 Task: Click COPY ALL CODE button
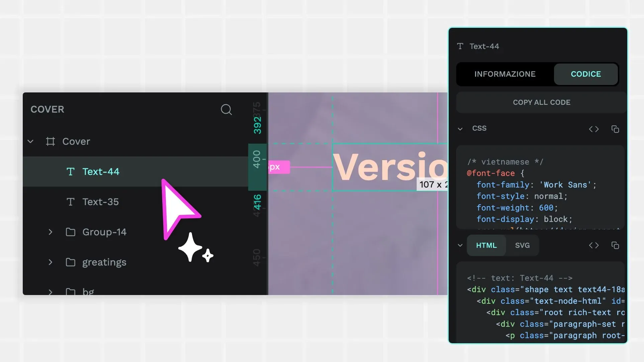(542, 102)
